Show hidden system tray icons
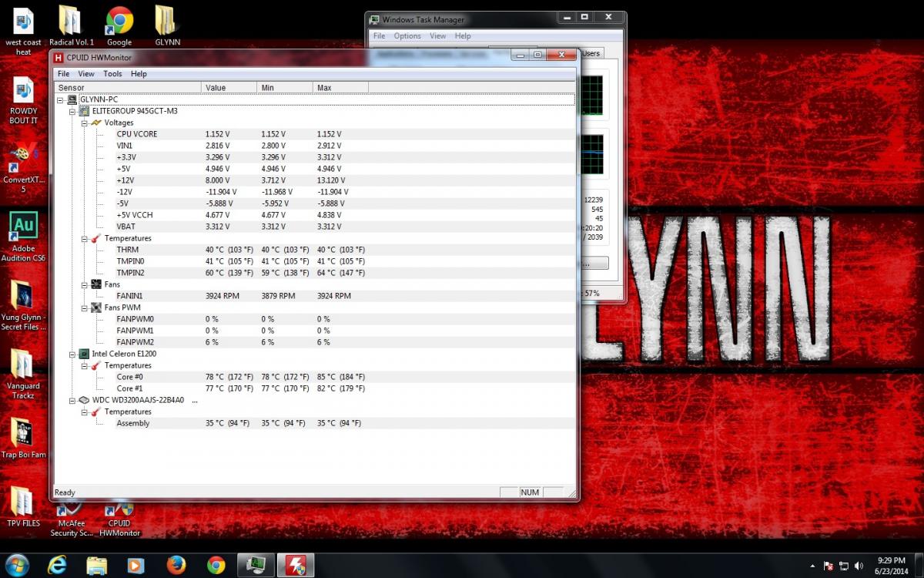Image resolution: width=924 pixels, height=578 pixels. point(814,566)
